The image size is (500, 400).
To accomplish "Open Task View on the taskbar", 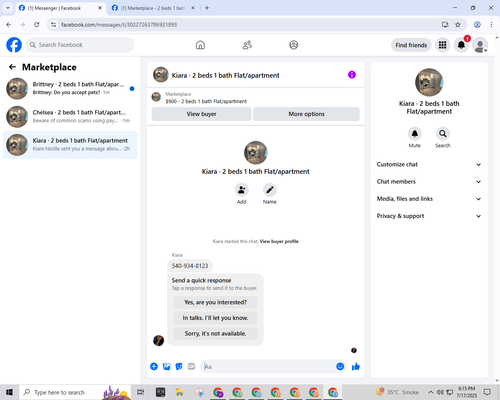I will (141, 392).
